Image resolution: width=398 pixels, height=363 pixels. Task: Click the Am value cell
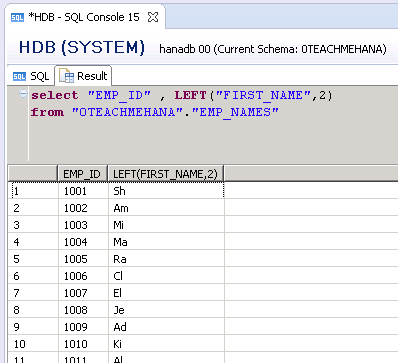(x=166, y=208)
